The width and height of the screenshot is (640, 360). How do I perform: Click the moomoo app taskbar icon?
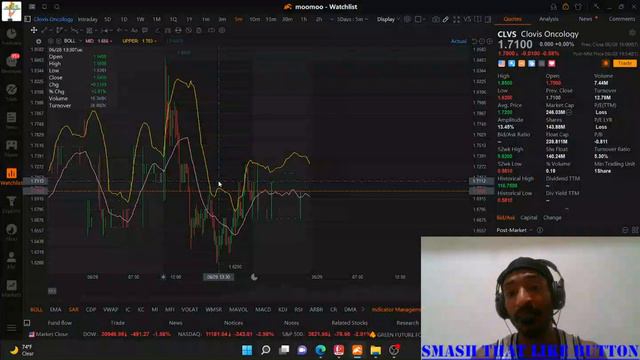point(357,350)
